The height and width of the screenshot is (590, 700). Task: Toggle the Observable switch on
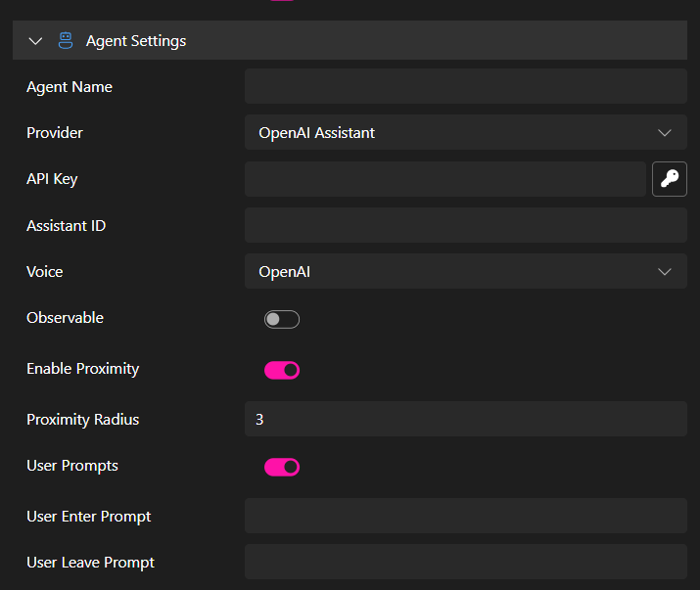[x=282, y=319]
